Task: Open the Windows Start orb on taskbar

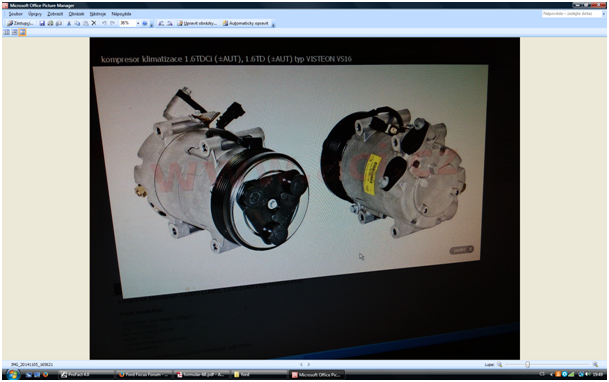Action: click(12, 375)
